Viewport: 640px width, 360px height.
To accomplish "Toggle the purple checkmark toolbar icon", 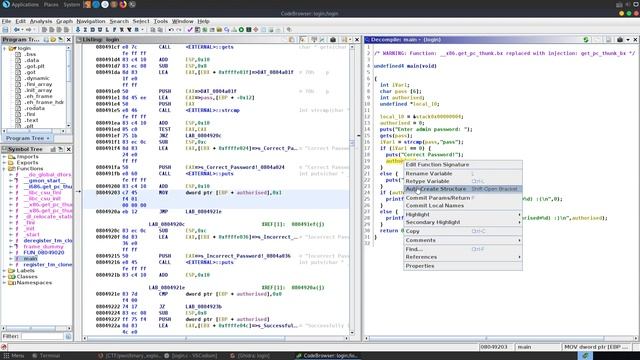I will coord(190,30).
